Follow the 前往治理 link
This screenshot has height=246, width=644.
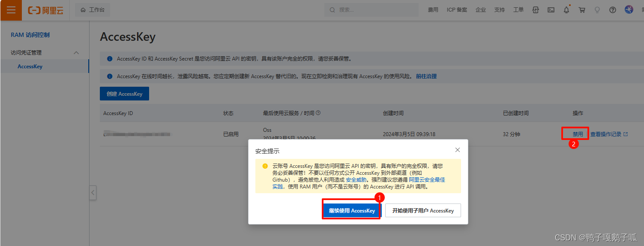(x=426, y=76)
